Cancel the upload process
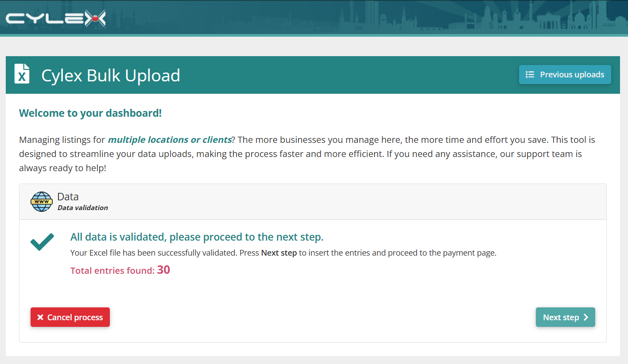This screenshot has width=628, height=364. tap(70, 317)
